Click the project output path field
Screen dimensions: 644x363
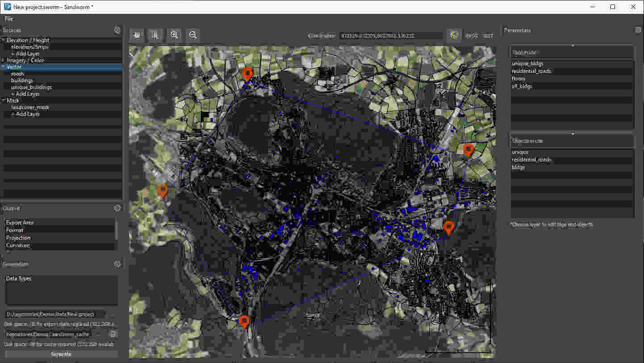pos(55,314)
